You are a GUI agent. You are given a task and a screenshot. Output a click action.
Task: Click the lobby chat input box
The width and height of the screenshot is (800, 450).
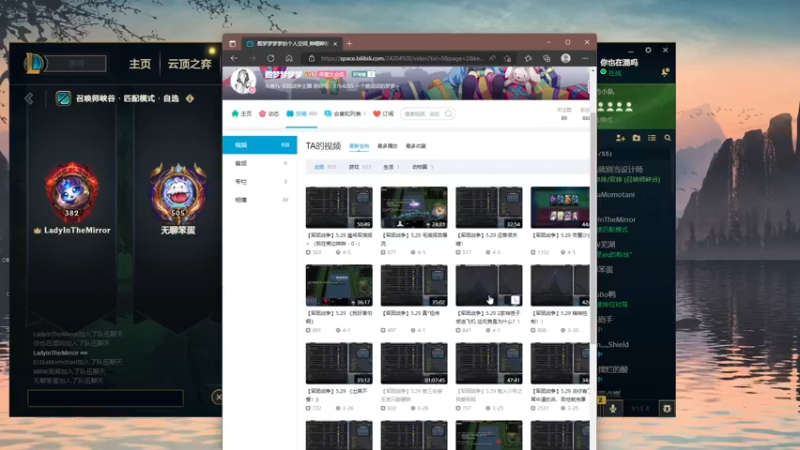tap(106, 398)
